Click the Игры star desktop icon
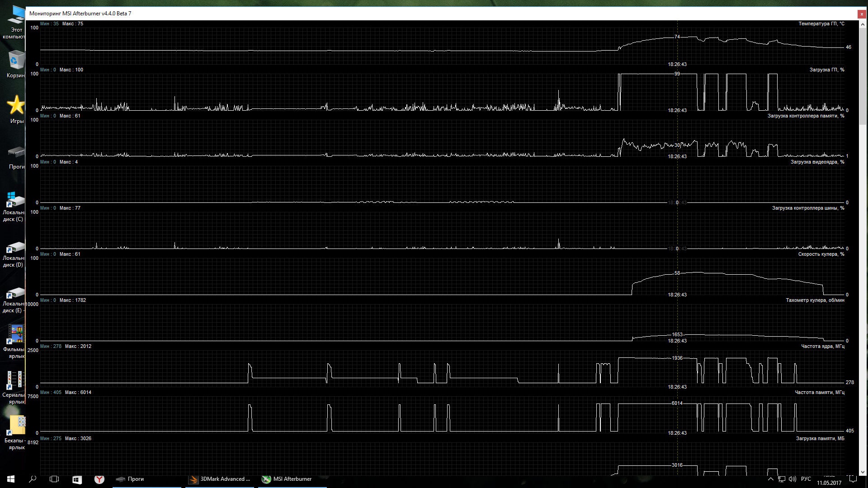868x488 pixels. (x=16, y=105)
